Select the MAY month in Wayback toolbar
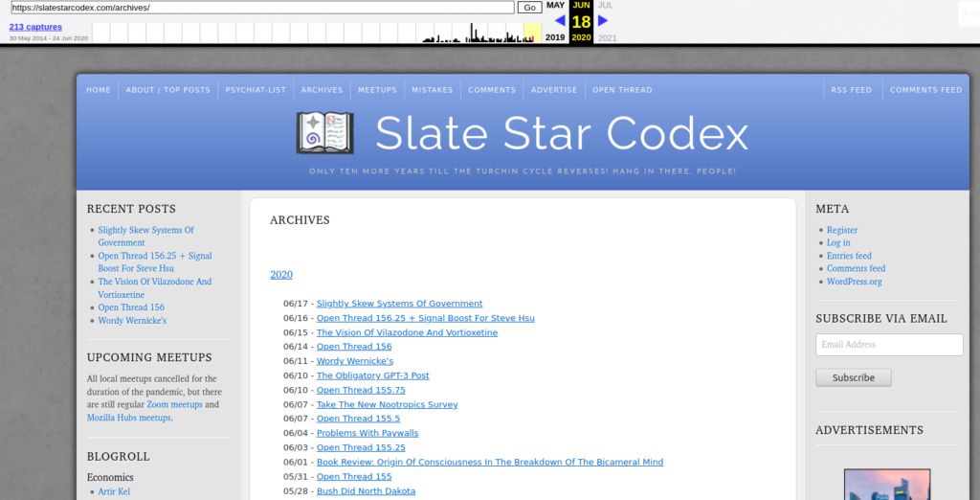 pos(556,5)
